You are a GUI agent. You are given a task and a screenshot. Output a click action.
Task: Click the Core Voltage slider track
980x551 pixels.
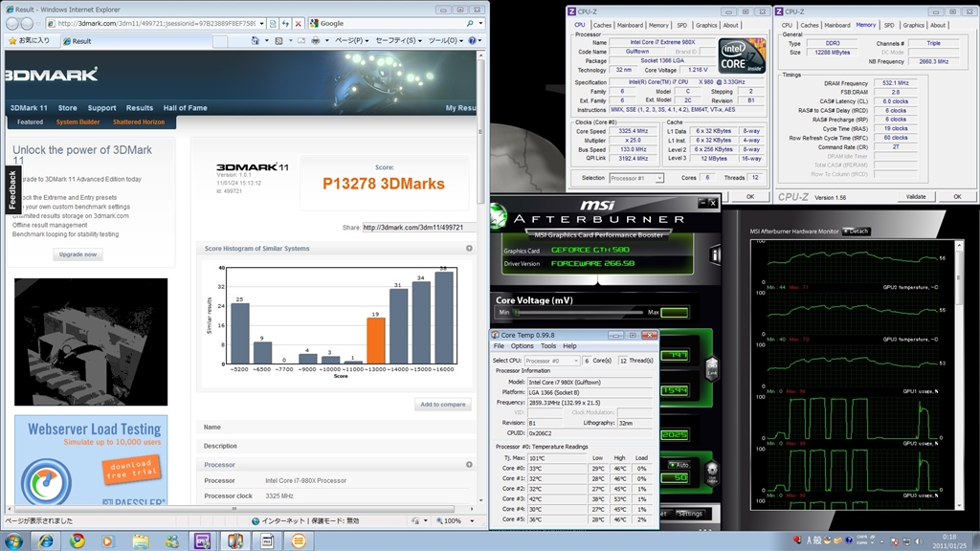point(579,312)
